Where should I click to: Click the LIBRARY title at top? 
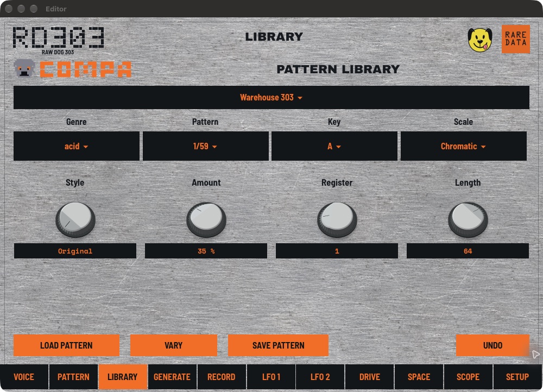tap(274, 37)
